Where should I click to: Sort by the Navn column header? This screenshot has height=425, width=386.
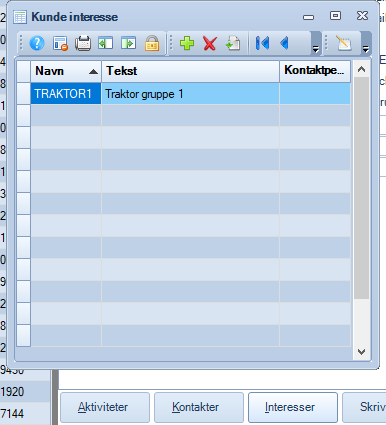point(66,71)
